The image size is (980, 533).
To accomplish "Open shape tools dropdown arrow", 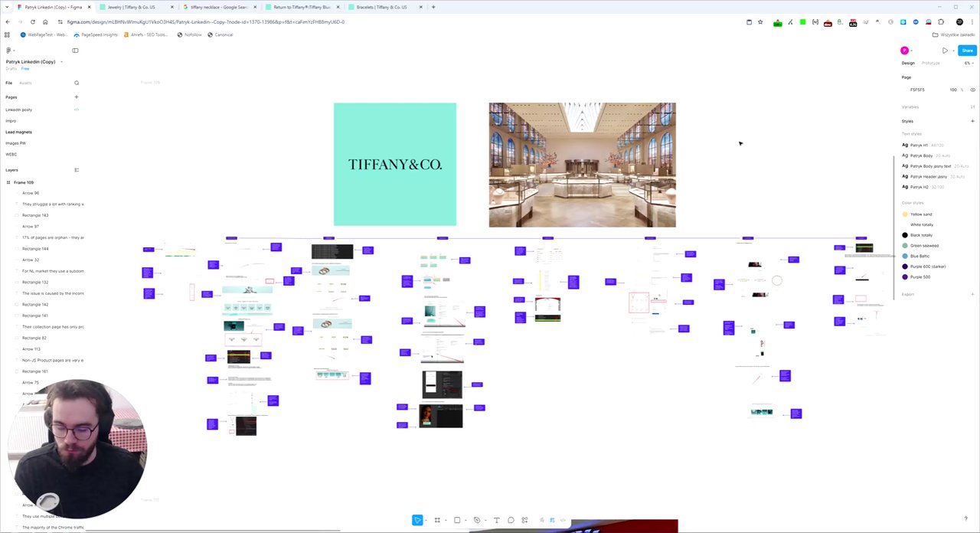I will pyautogui.click(x=465, y=520).
